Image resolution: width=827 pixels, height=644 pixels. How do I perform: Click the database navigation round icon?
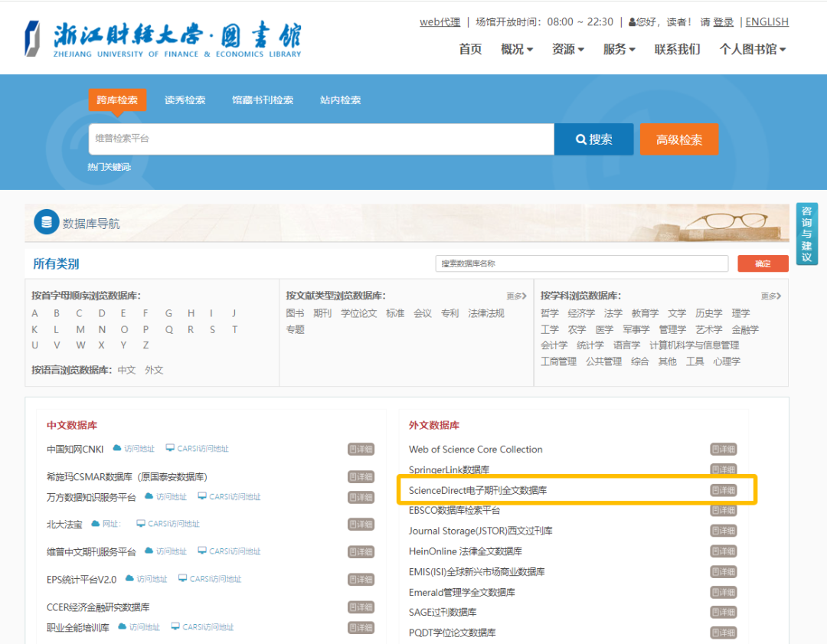click(x=47, y=222)
